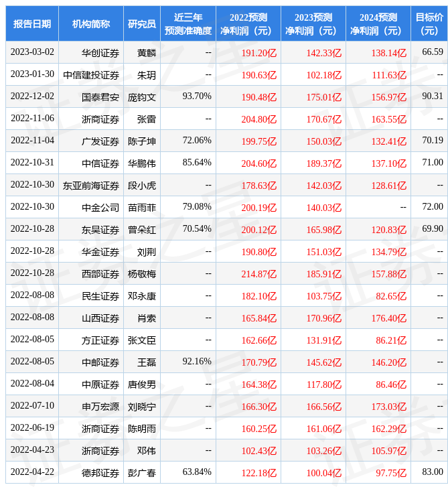Screen dimensions: 448x489
Task: Click the 2024预测净利润 column header
Action: click(378, 23)
